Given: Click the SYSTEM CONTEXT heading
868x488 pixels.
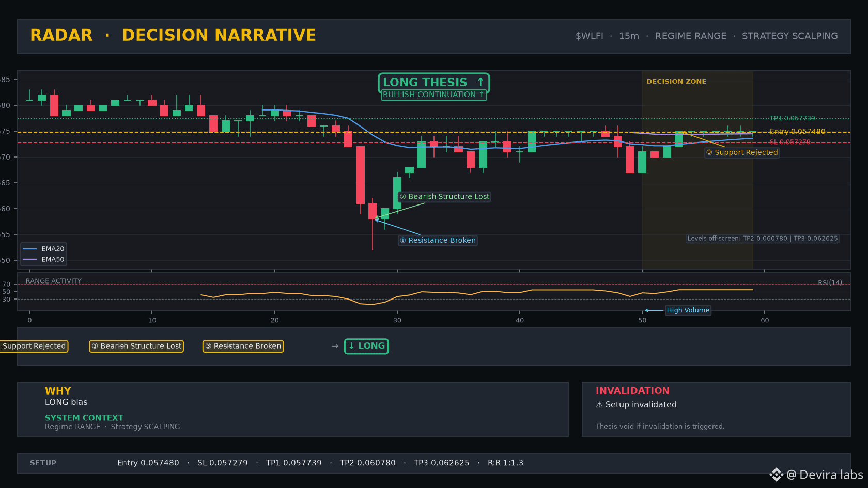Looking at the screenshot, I should click(x=84, y=418).
